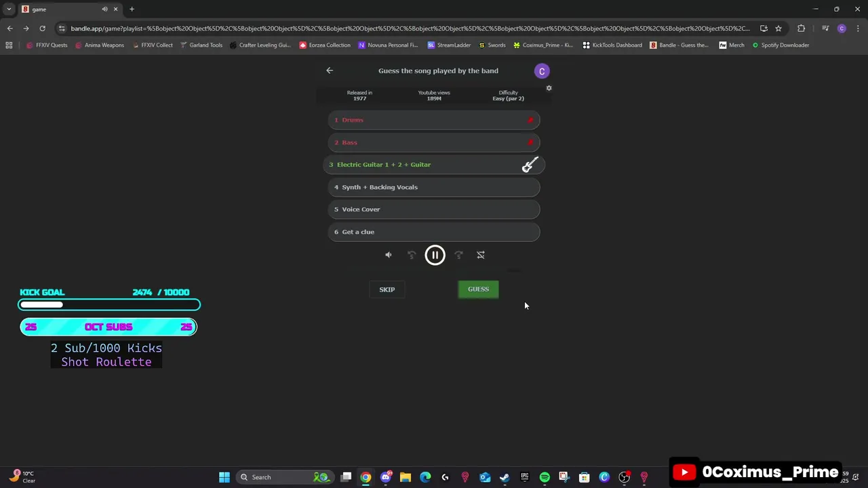The width and height of the screenshot is (868, 488).
Task: Open Steam from the taskbar
Action: tap(505, 477)
